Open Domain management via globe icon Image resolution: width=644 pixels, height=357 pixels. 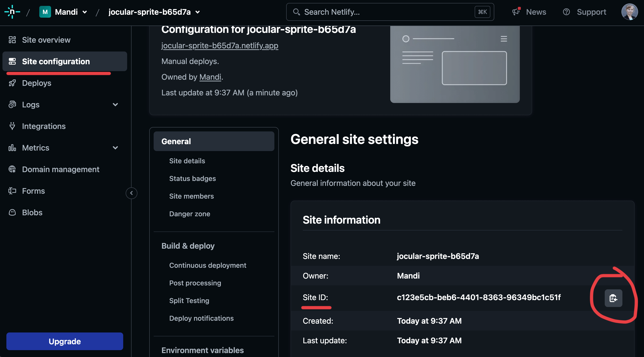(x=12, y=169)
